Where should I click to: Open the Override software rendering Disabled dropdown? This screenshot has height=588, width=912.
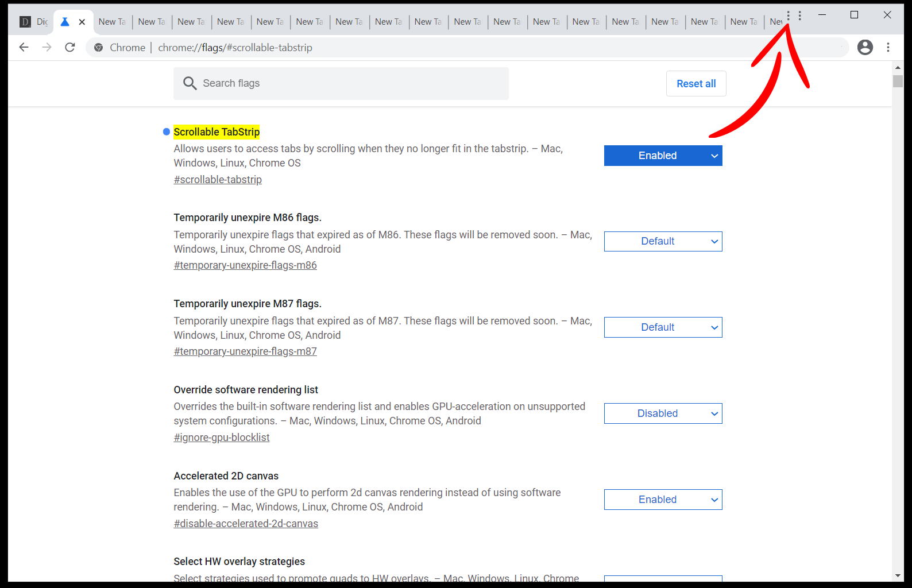(x=663, y=413)
